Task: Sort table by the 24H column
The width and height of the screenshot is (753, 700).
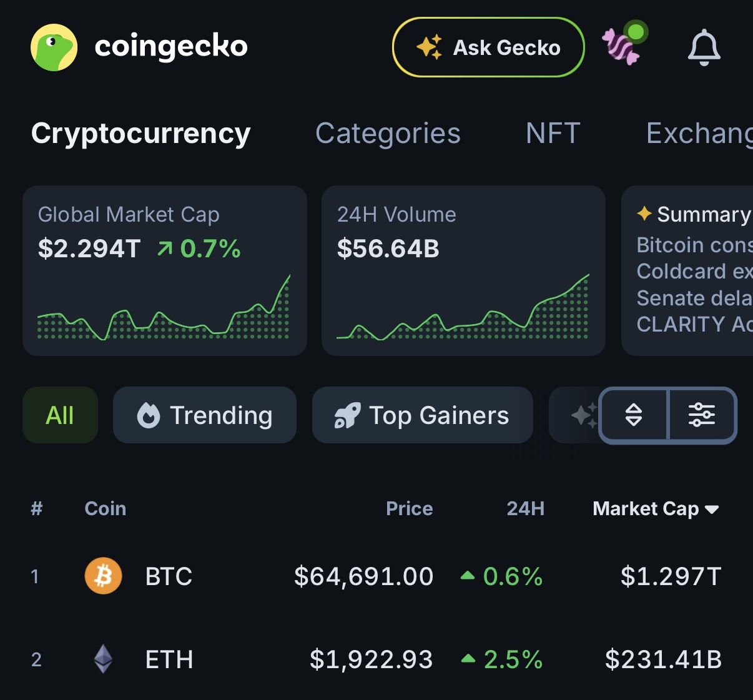Action: [x=525, y=508]
